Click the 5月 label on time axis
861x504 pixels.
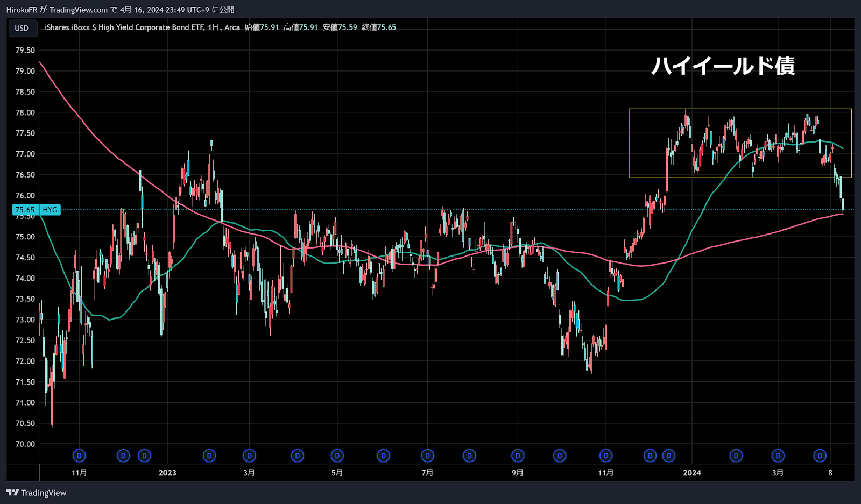(337, 473)
